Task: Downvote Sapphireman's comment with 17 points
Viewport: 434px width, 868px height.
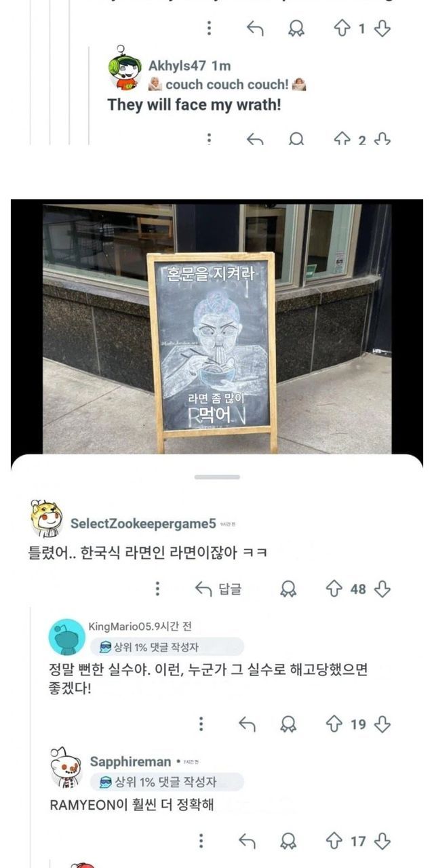Action: pos(382,842)
